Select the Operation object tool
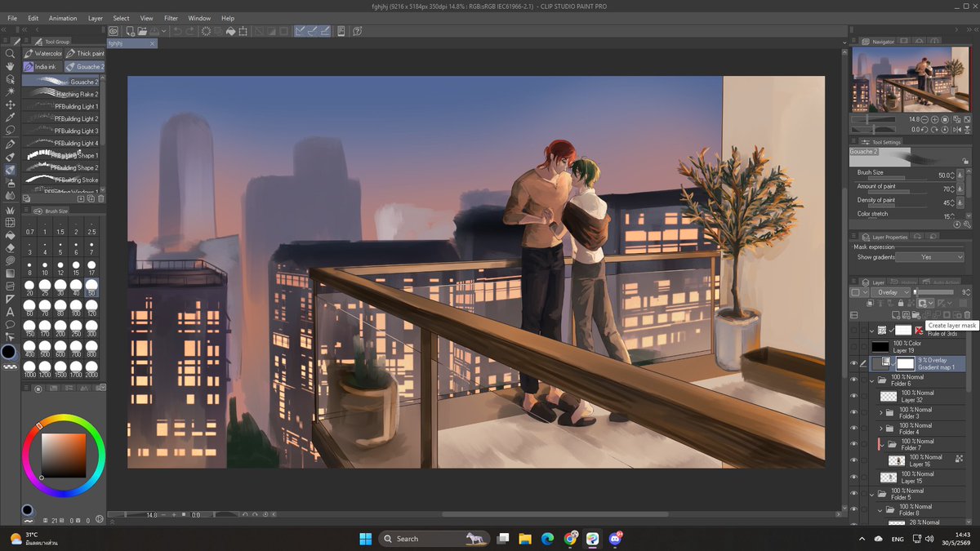 pos(10,80)
